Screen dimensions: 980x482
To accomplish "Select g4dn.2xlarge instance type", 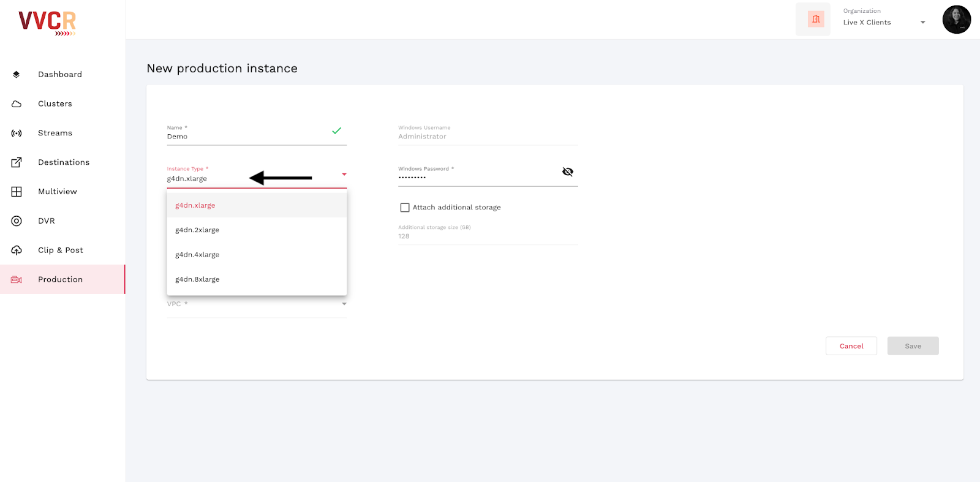I will pos(257,230).
